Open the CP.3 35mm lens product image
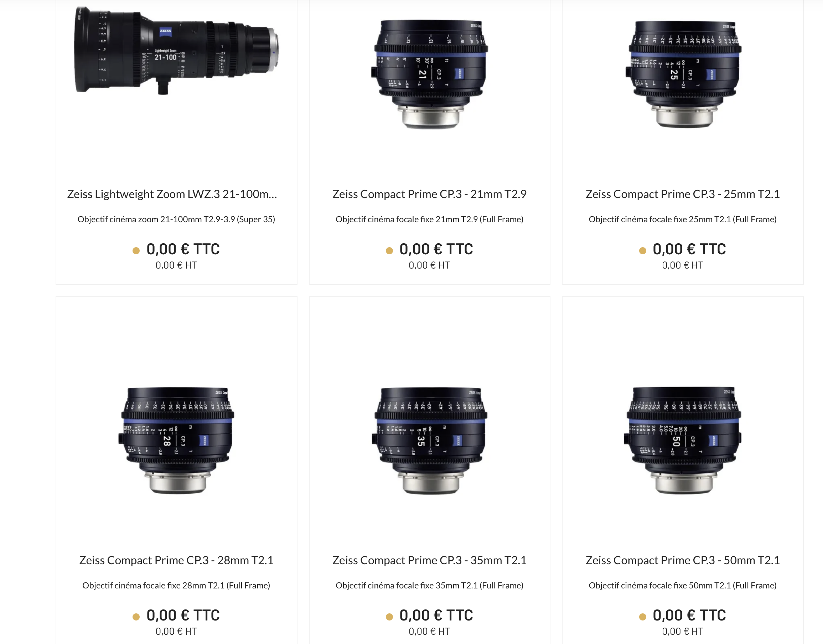823x644 pixels. [x=429, y=440]
